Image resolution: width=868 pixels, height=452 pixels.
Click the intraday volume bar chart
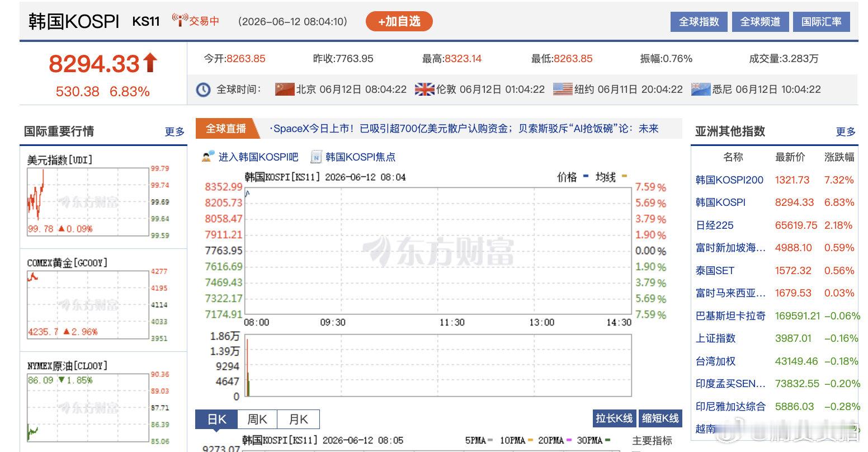tap(438, 365)
